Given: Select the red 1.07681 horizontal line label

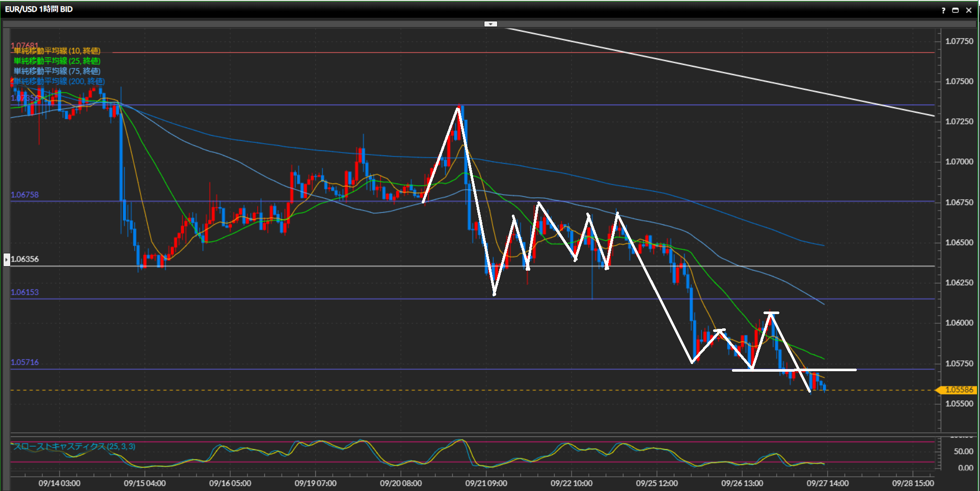Looking at the screenshot, I should pyautogui.click(x=24, y=45).
